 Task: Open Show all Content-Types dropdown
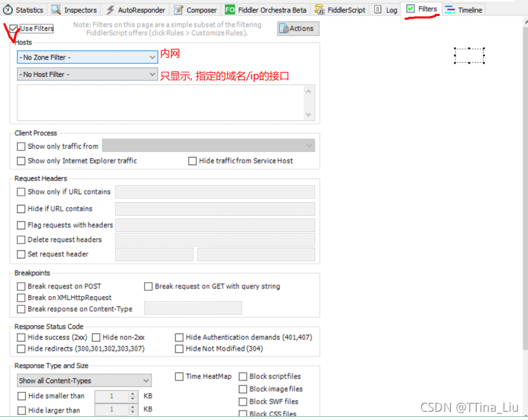point(84,381)
